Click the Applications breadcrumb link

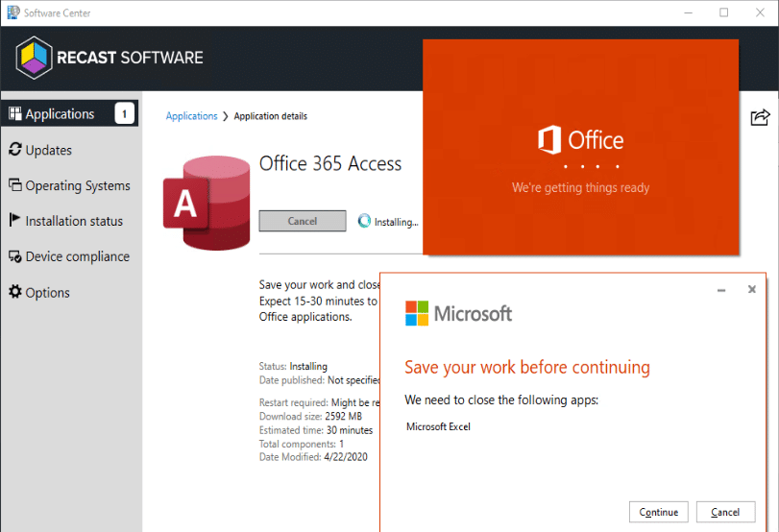point(191,116)
